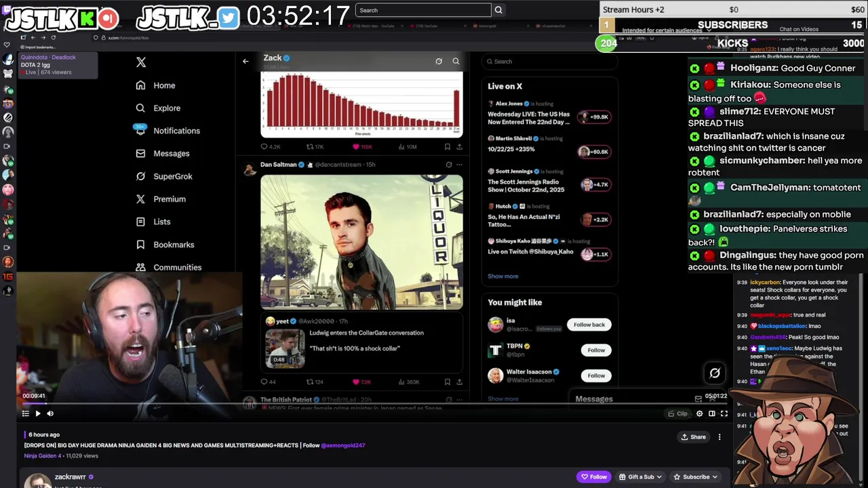Open Bookmarks in the X sidebar

tap(165, 245)
